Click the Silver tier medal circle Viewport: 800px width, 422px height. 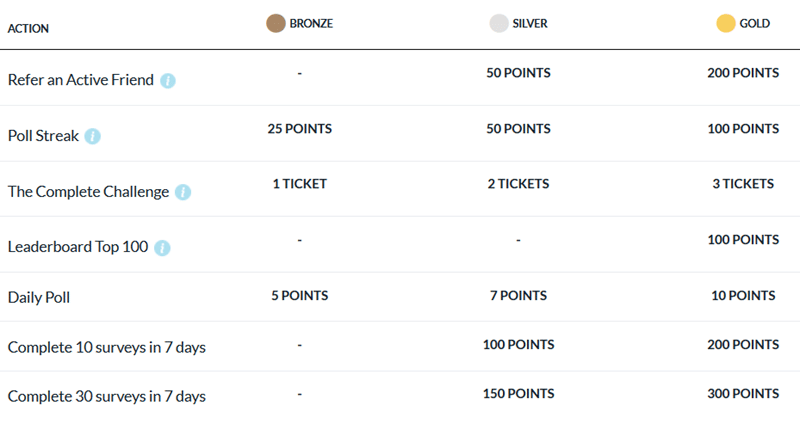click(x=499, y=23)
